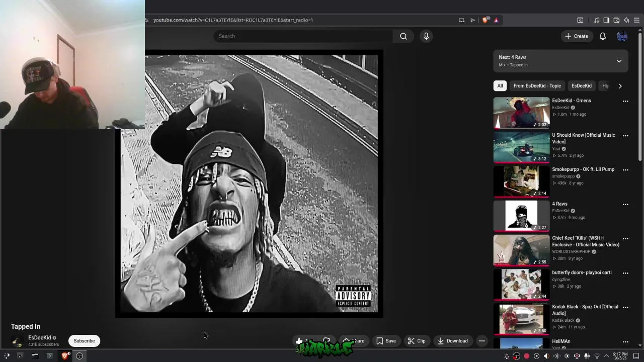Image resolution: width=644 pixels, height=362 pixels.
Task: Open YouTube notifications bell
Action: (602, 36)
